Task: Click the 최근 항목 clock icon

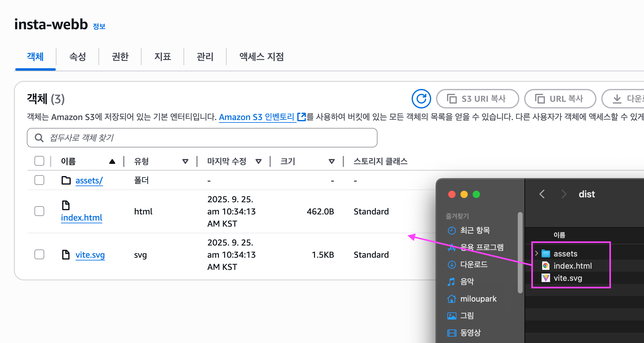Action: point(452,230)
